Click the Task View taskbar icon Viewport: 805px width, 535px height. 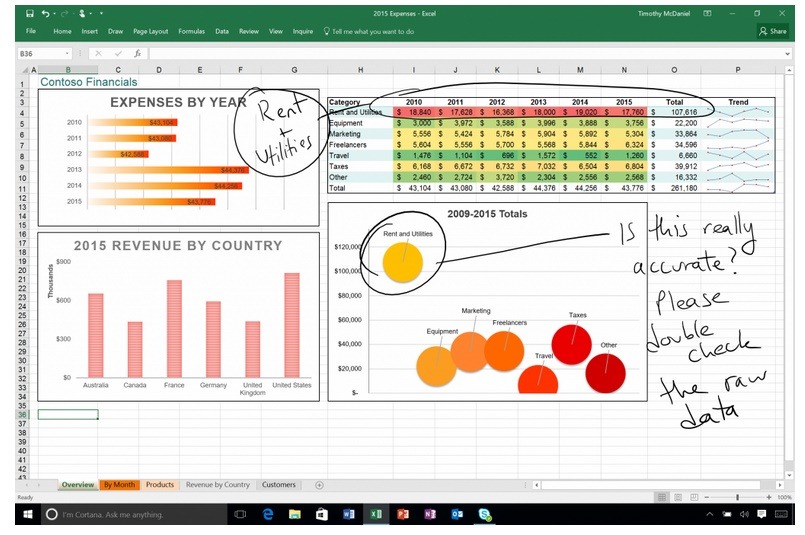[240, 514]
